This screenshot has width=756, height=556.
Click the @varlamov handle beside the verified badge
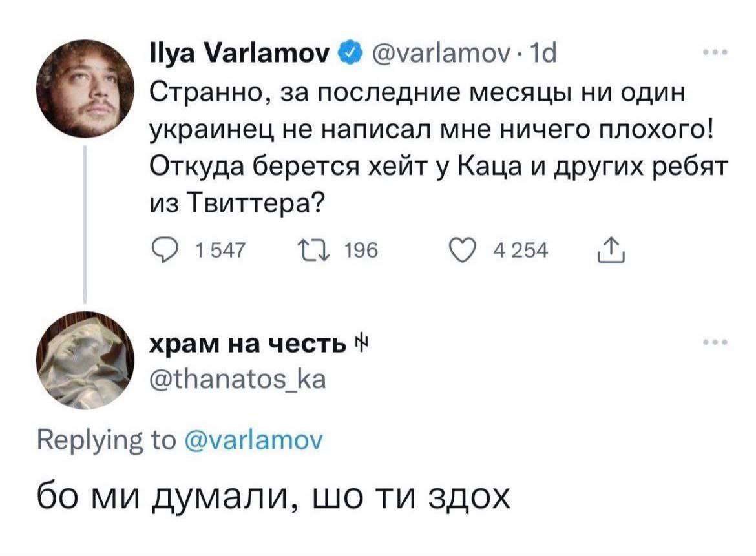[441, 54]
